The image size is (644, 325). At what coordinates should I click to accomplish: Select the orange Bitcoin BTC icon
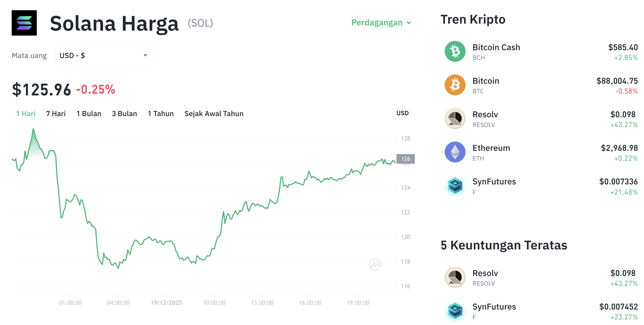455,85
